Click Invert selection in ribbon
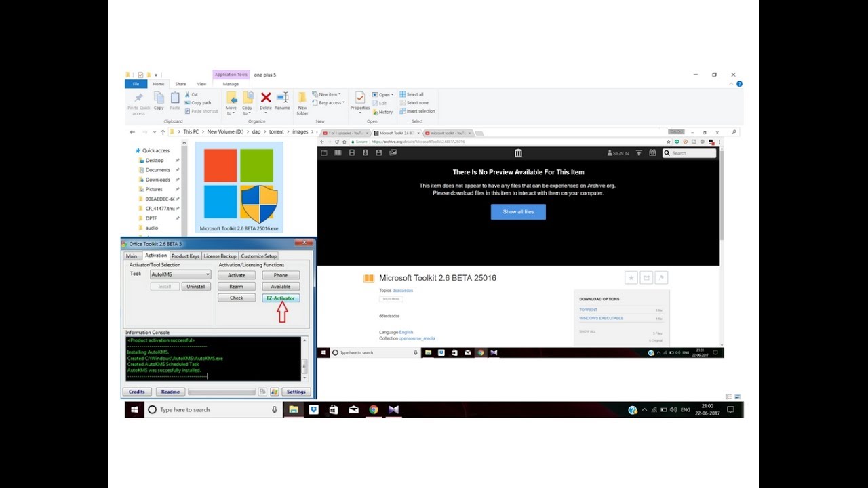 pos(417,111)
